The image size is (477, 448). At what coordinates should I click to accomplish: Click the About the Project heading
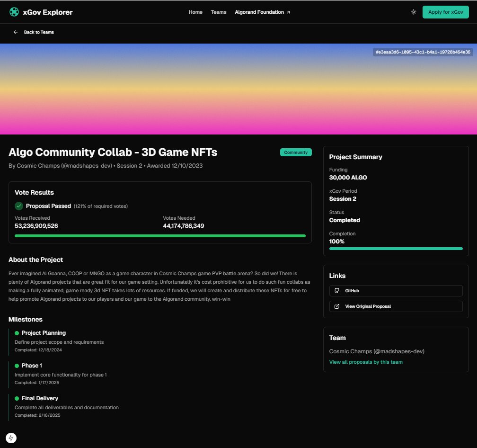[35, 260]
